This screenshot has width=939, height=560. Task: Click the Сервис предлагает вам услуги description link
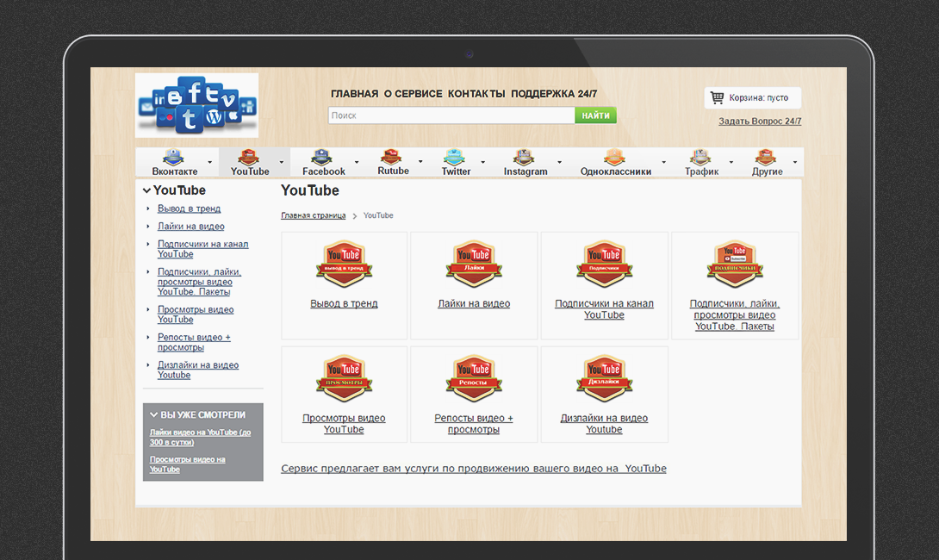[474, 469]
